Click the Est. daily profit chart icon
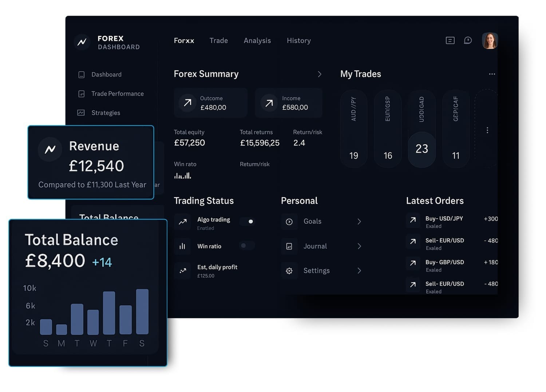This screenshot has height=392, width=546. click(183, 270)
